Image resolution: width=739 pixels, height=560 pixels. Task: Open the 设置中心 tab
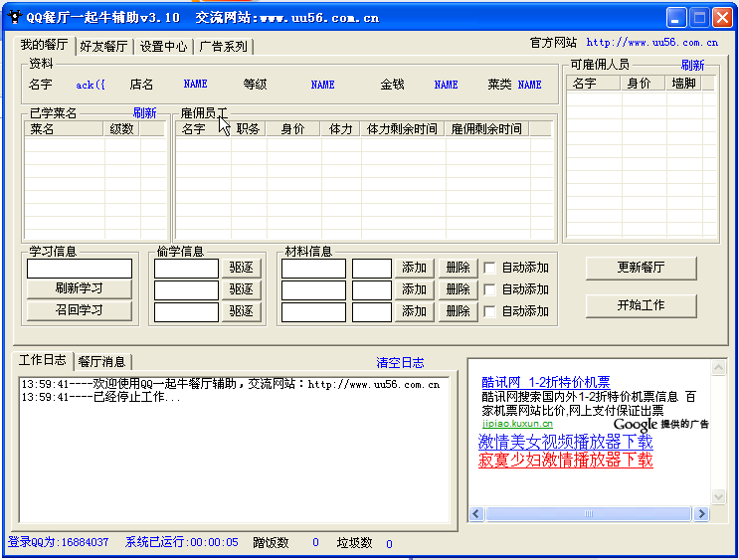(x=163, y=46)
